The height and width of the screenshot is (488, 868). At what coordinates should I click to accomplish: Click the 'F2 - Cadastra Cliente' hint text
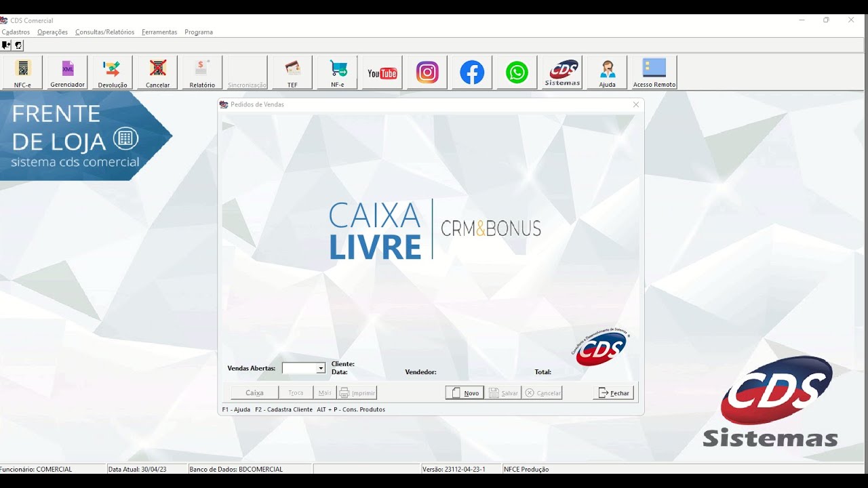[283, 409]
